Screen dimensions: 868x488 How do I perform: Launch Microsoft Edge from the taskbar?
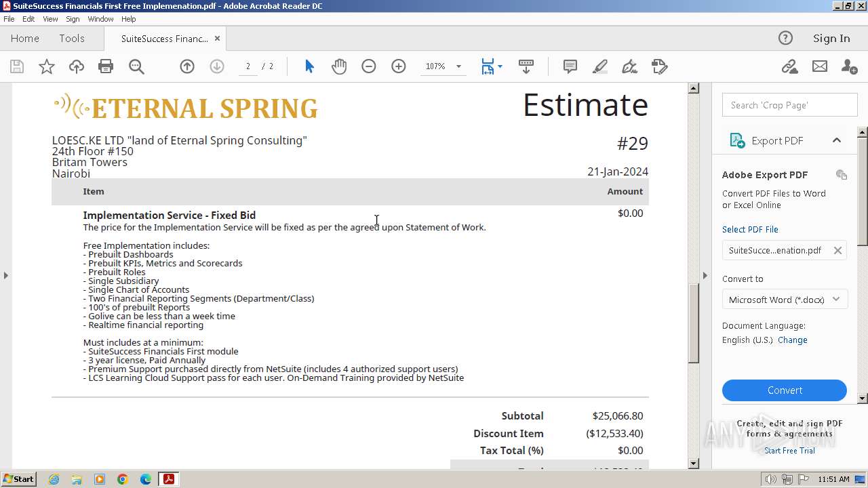[146, 479]
